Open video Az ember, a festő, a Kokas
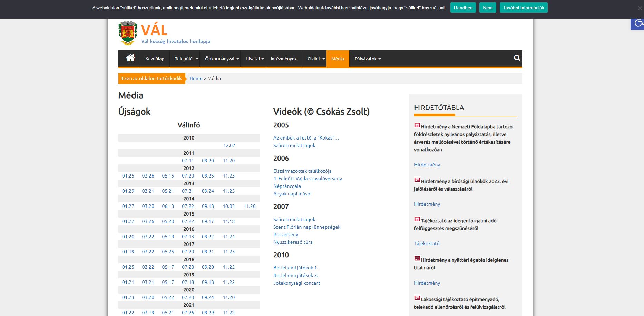Viewport: 644px width, 316px height. click(306, 138)
